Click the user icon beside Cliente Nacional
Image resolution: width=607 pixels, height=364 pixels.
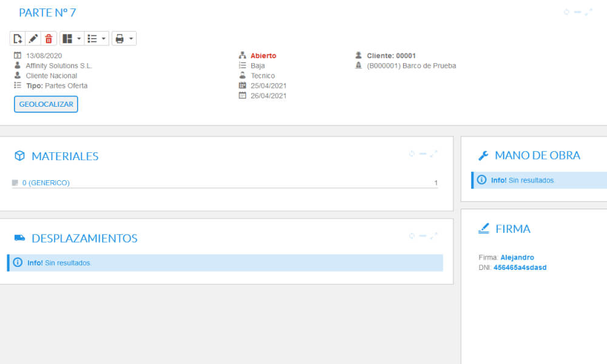tap(18, 75)
